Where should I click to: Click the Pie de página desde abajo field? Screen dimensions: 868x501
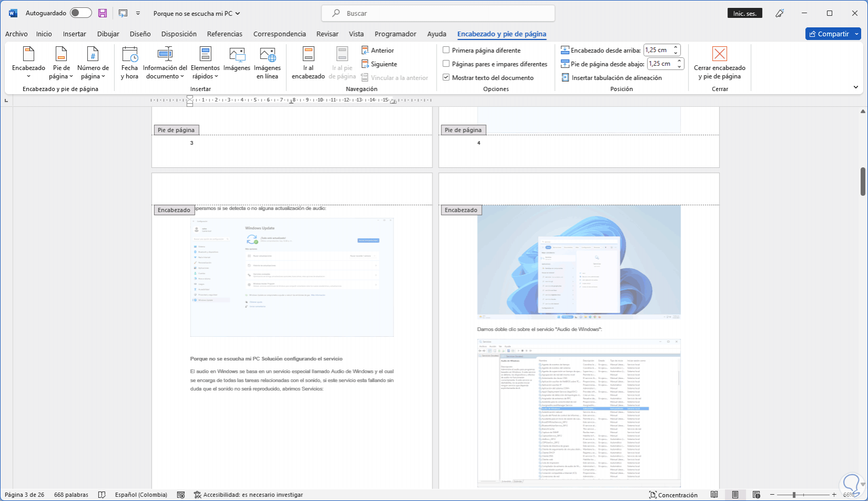click(x=661, y=64)
